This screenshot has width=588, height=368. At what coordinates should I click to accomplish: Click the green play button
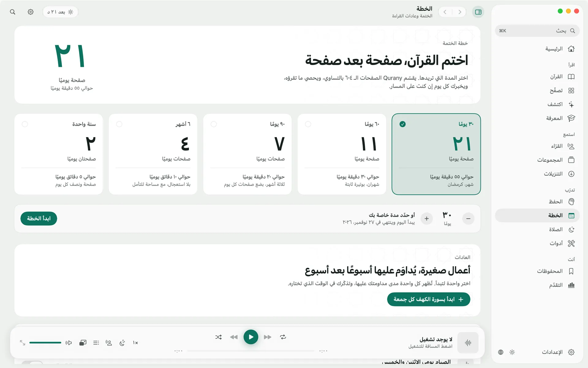tap(251, 337)
